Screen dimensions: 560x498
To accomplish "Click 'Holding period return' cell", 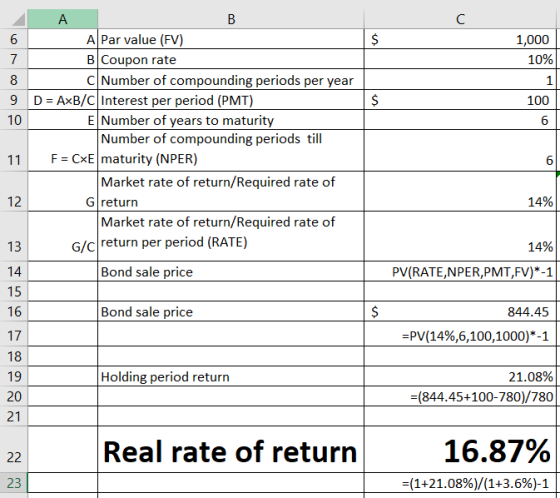I will pos(231,376).
